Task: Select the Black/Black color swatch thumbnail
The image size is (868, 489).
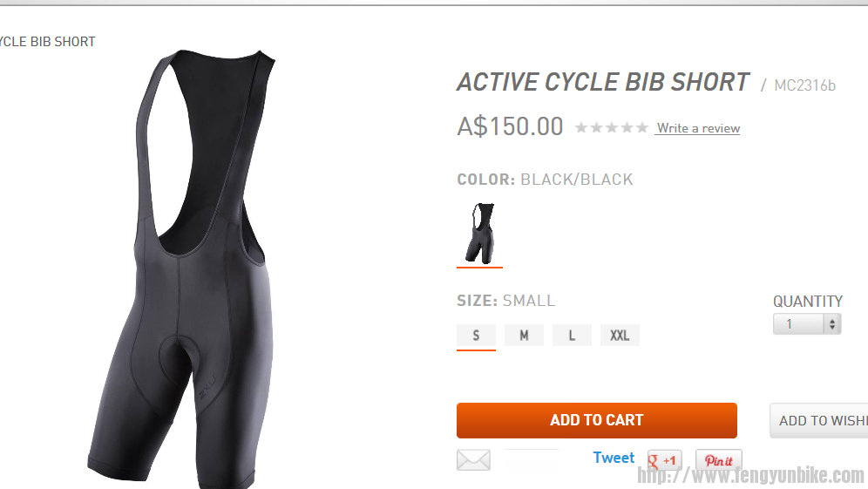Action: [x=480, y=234]
